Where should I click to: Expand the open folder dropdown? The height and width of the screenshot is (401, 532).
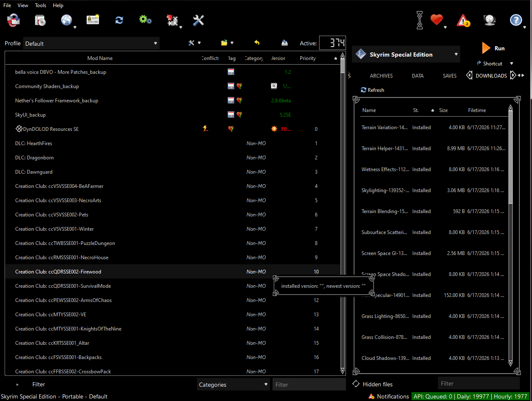click(x=232, y=43)
